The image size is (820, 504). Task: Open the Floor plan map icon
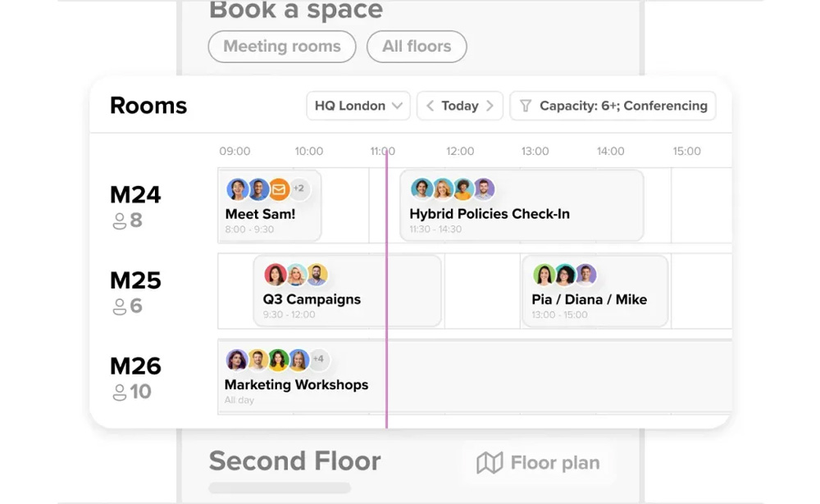490,463
